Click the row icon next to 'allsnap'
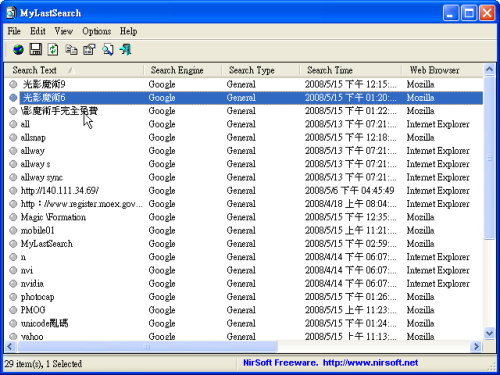The width and height of the screenshot is (500, 375). pyautogui.click(x=13, y=137)
